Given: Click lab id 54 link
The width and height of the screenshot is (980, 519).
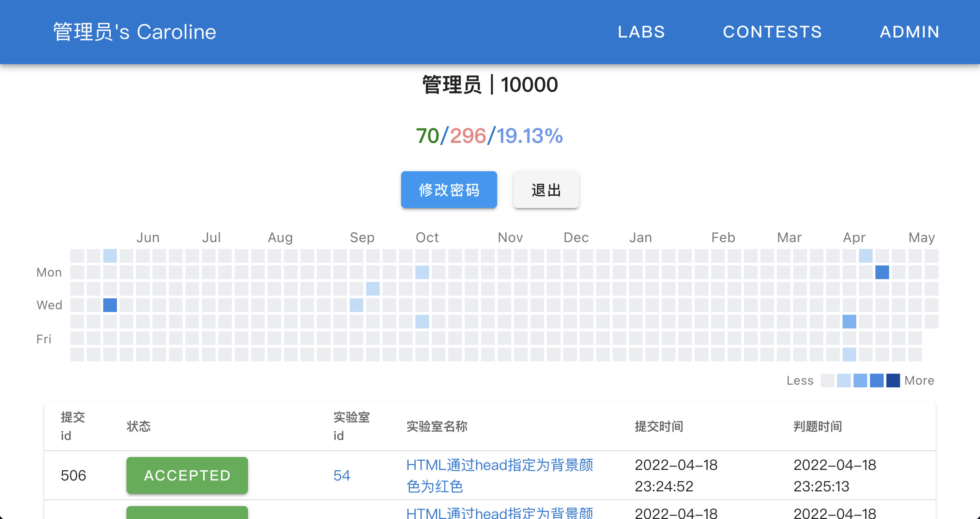Looking at the screenshot, I should (x=341, y=476).
